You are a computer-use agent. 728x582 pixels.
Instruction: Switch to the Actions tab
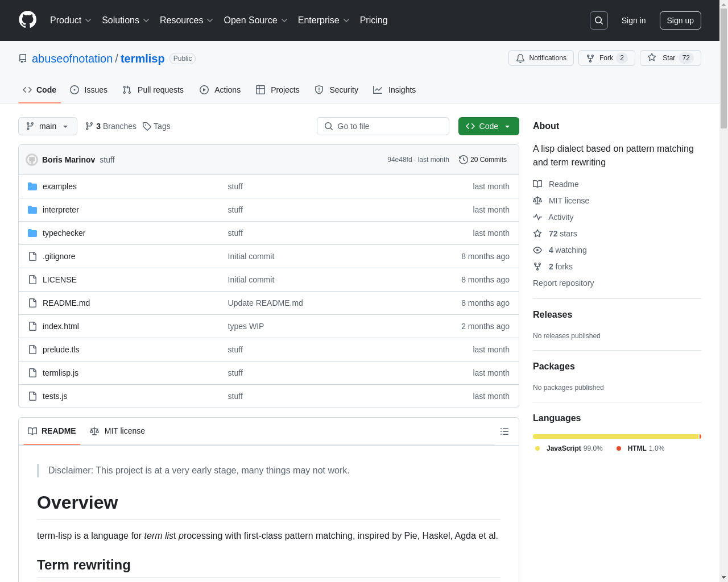click(220, 90)
